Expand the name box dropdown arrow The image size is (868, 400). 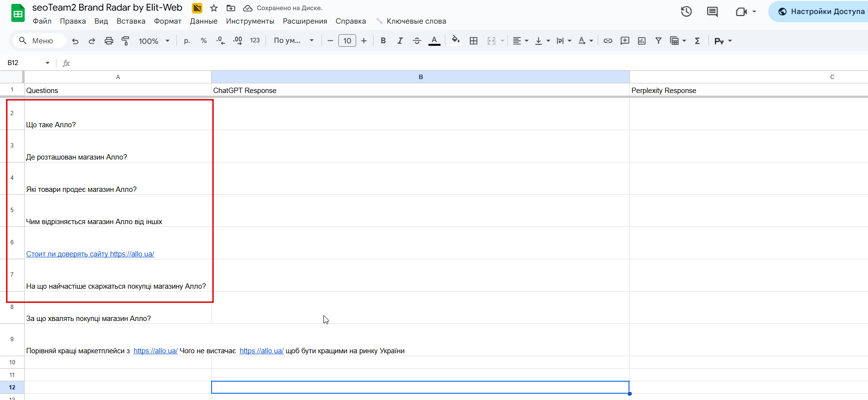click(47, 63)
